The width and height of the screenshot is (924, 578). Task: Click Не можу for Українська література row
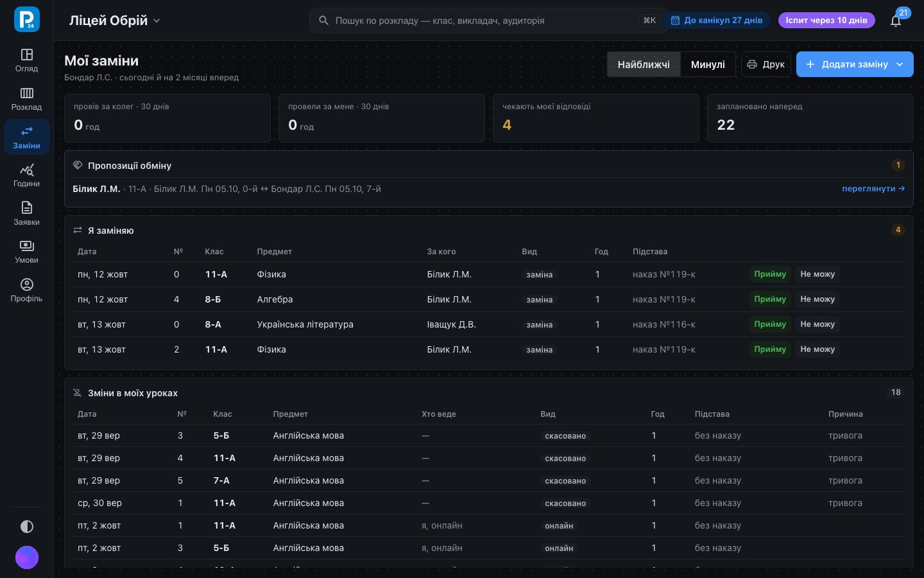(x=817, y=324)
